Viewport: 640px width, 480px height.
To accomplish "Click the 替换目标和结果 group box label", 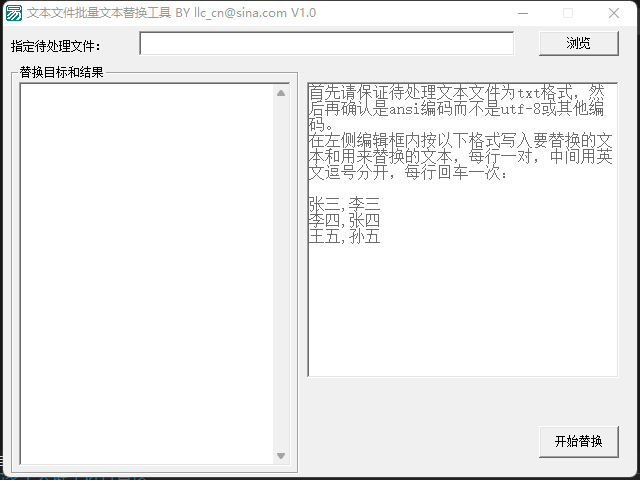I will (62, 72).
